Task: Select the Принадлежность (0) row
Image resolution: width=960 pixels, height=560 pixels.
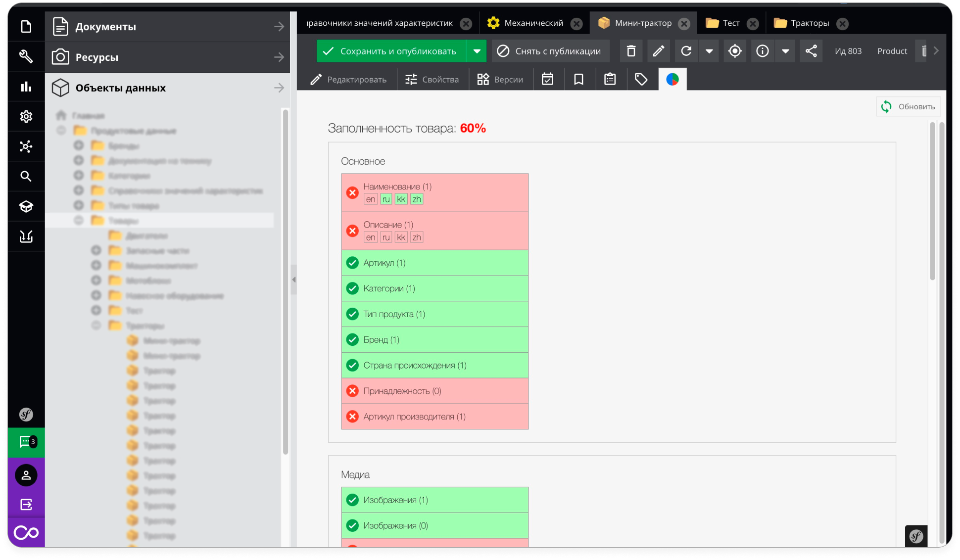Action: [435, 391]
